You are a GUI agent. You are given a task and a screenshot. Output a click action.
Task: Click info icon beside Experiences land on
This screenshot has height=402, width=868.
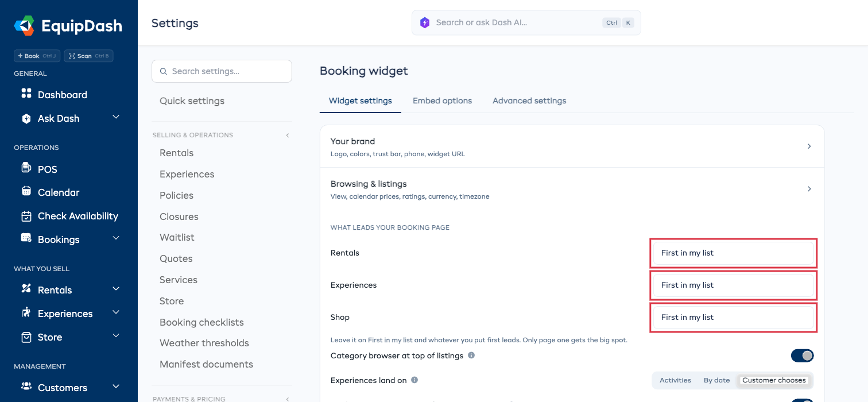coord(414,380)
